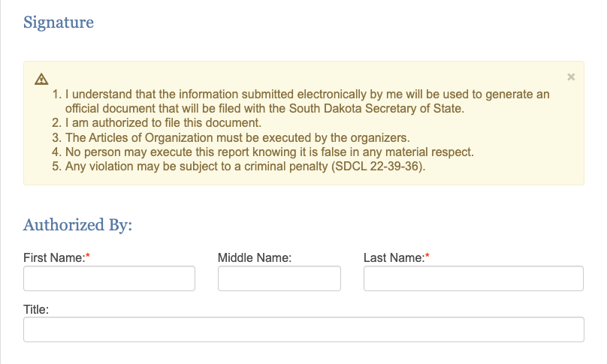Click the South Dakota Secretary of State text
The image size is (607, 364).
[x=376, y=108]
